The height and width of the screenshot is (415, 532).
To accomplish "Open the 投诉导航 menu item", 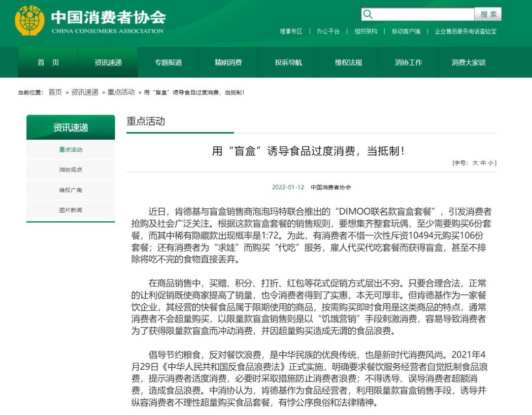I will 288,63.
